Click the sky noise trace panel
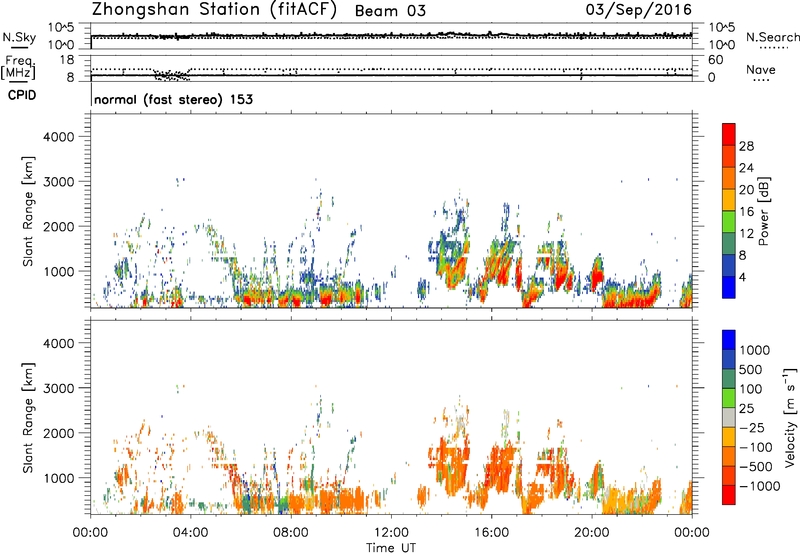800x554 pixels. [391, 36]
